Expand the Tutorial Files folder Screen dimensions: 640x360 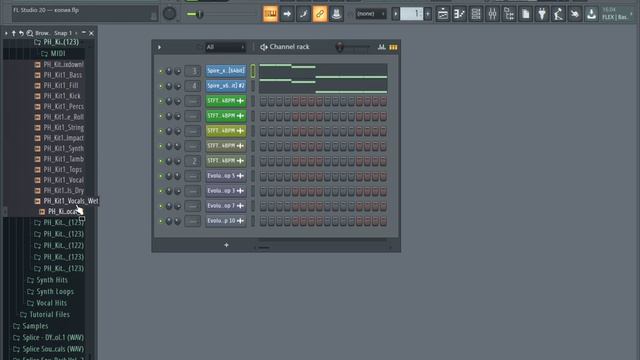click(45, 314)
